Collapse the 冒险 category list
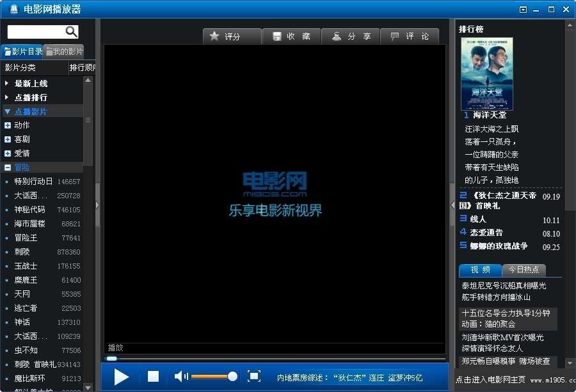This screenshot has width=576, height=392. (7, 166)
